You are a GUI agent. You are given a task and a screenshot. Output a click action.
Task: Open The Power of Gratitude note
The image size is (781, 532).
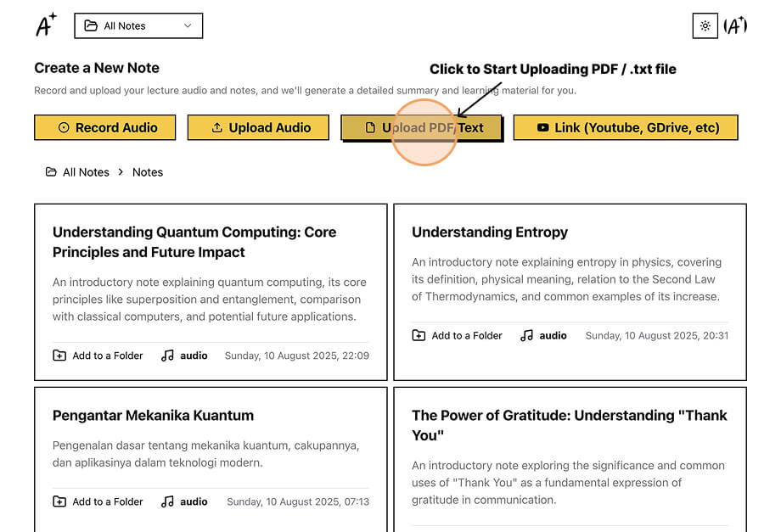pos(570,425)
